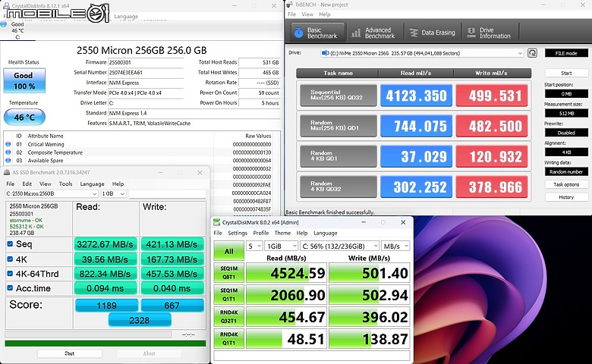Click the FILE mode button in TxBENCH
The width and height of the screenshot is (592, 364).
pyautogui.click(x=566, y=53)
